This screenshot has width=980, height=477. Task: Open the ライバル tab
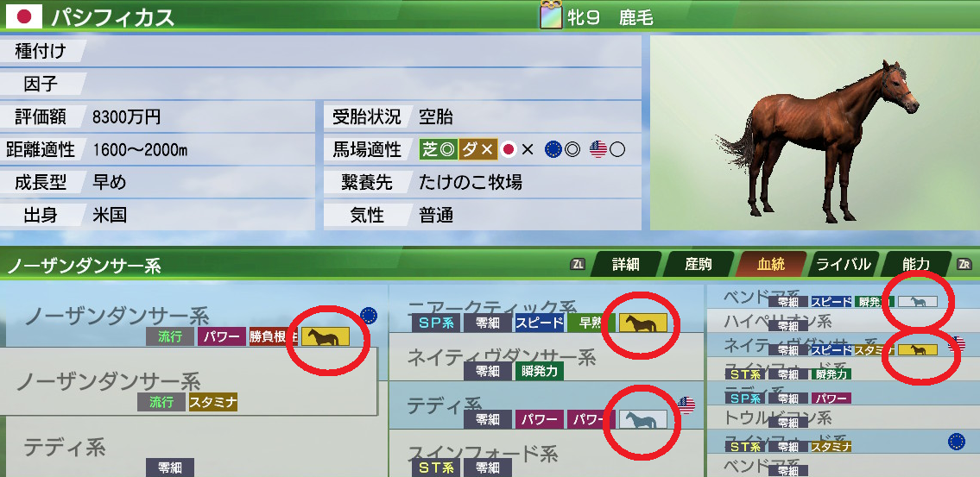pos(843,264)
